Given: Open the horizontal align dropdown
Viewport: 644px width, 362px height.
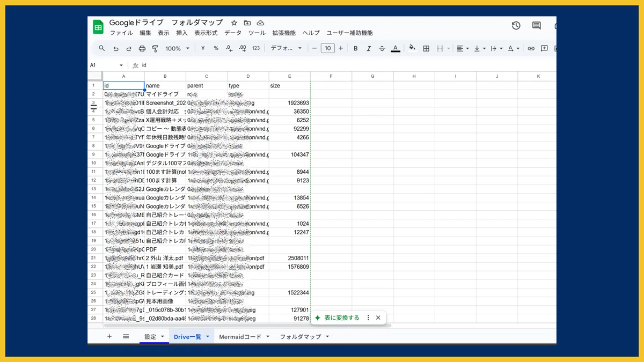Looking at the screenshot, I should [462, 48].
